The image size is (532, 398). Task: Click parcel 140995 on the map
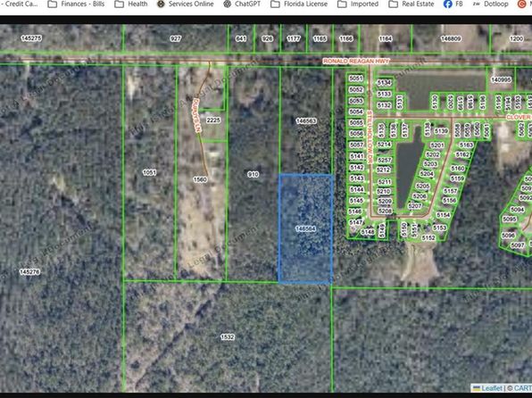501,79
